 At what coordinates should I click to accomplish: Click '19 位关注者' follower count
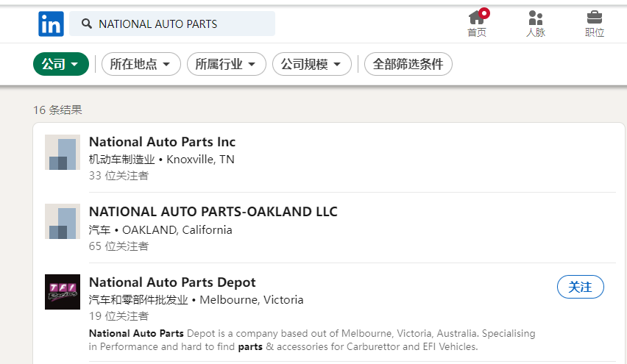pyautogui.click(x=118, y=316)
